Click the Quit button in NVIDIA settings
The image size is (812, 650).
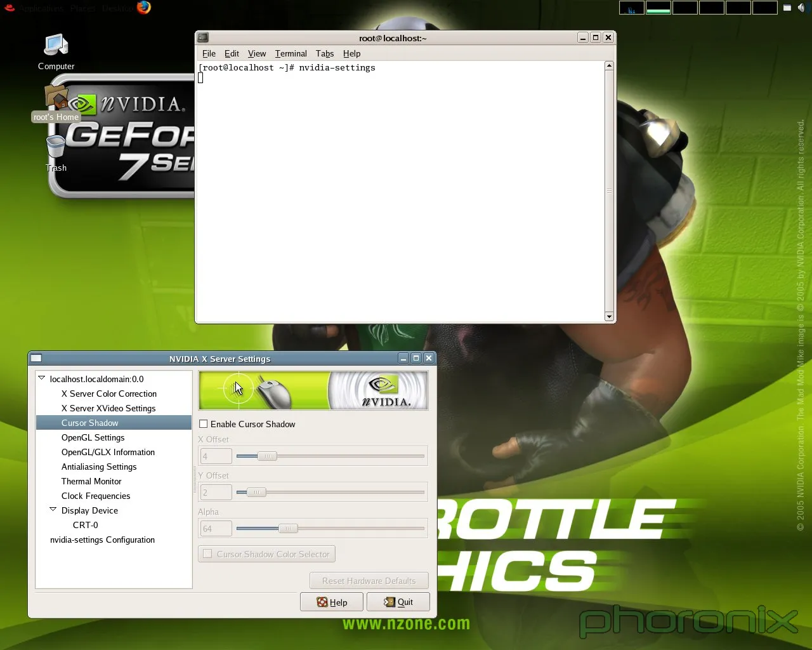pyautogui.click(x=398, y=602)
